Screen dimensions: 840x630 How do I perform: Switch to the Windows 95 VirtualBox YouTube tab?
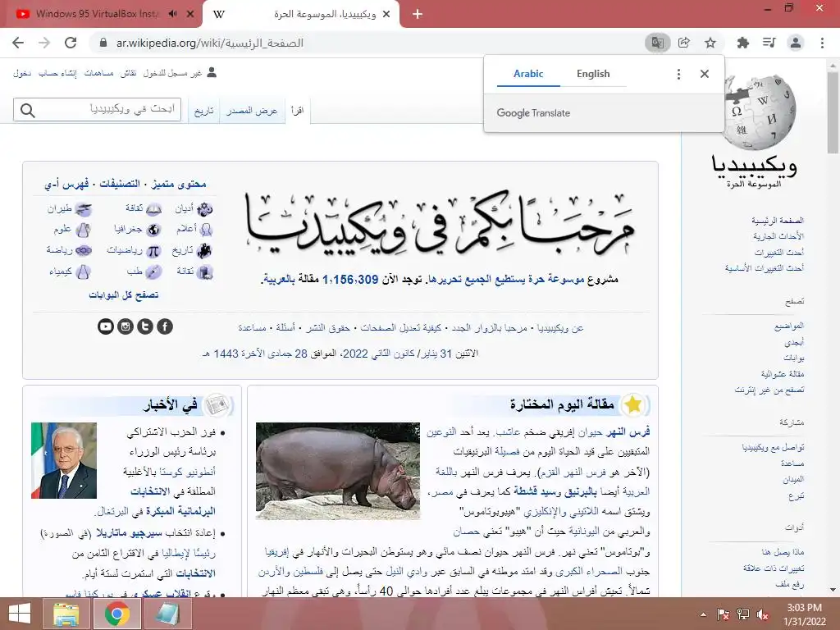click(97, 14)
